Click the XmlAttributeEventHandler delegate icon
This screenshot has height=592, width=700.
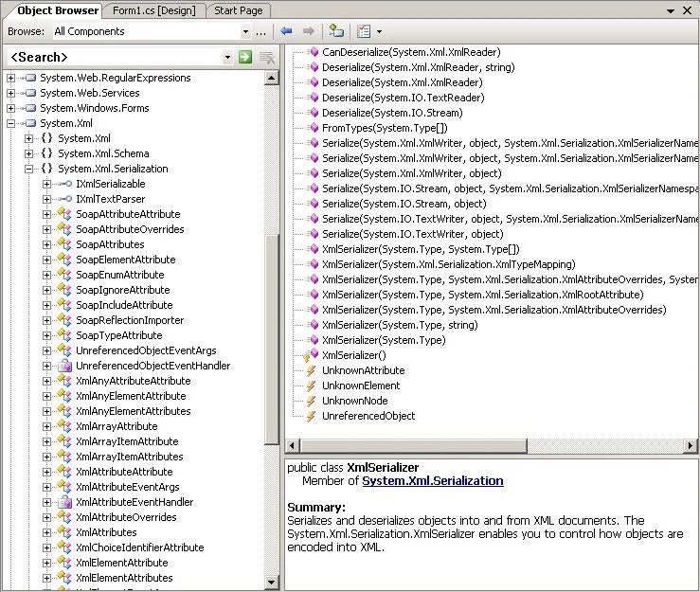(x=64, y=502)
